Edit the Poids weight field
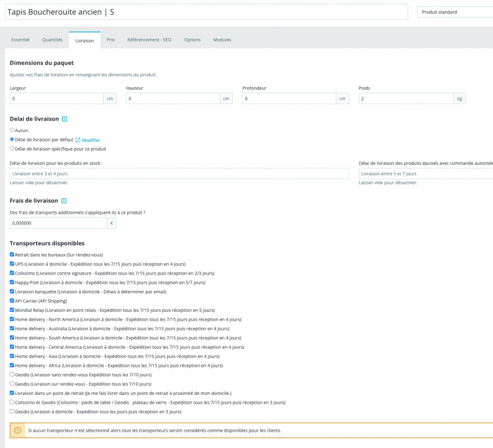493x448 pixels. tap(406, 99)
